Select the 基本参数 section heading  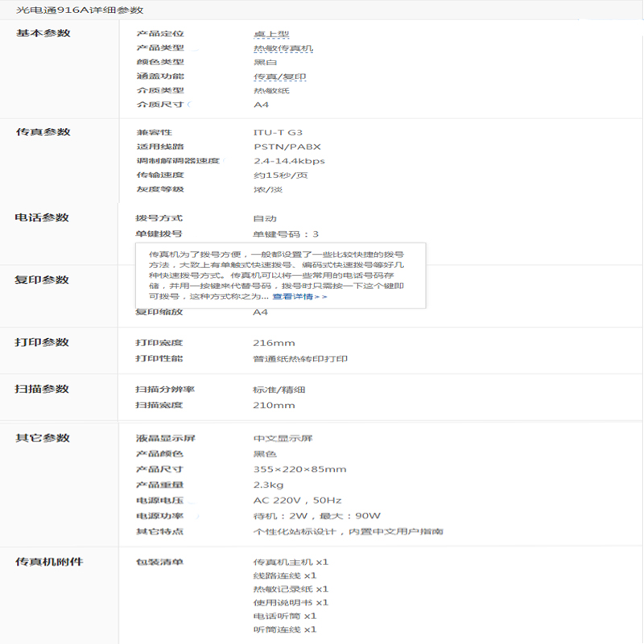point(43,33)
